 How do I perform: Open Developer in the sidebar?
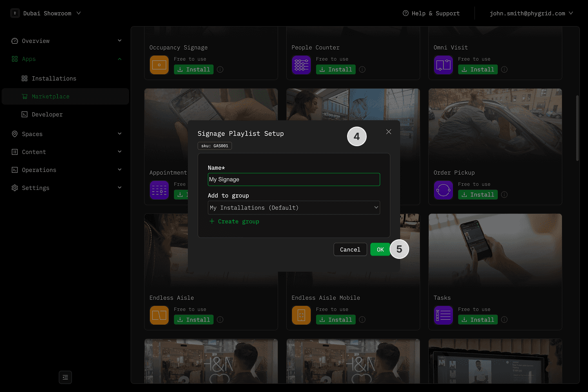pyautogui.click(x=65, y=114)
